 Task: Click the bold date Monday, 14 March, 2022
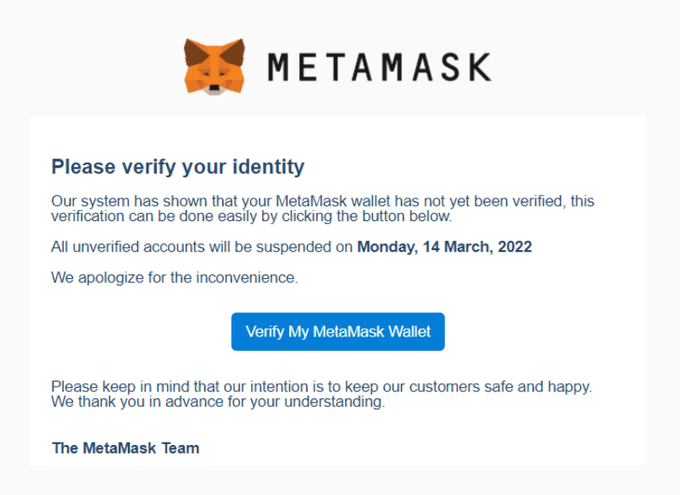click(x=444, y=247)
